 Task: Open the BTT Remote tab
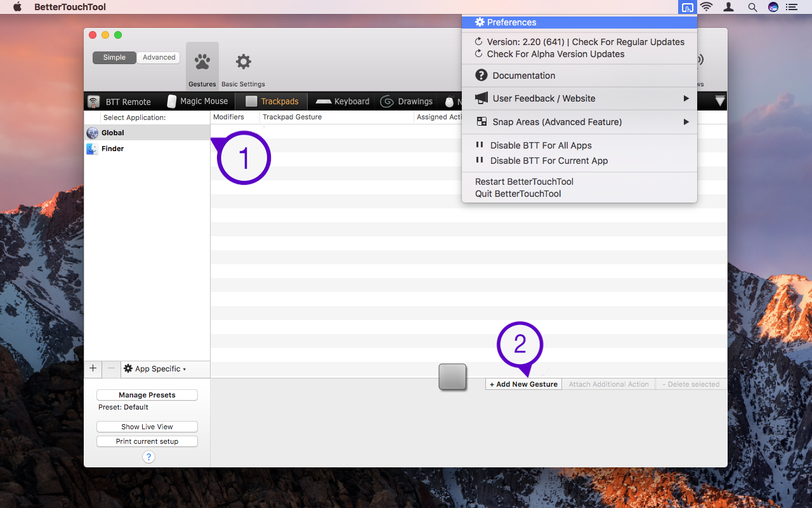(120, 102)
